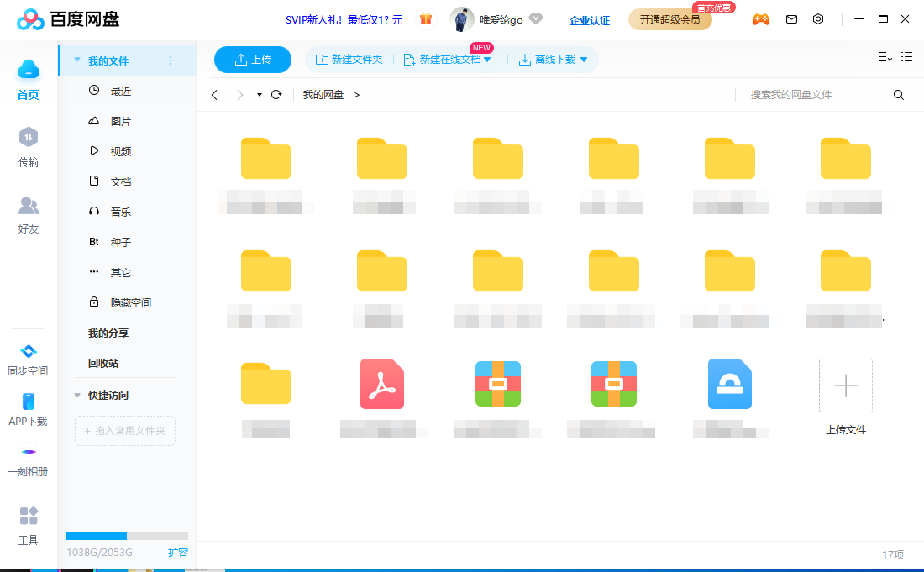The image size is (924, 572).
Task: Open APP下载 from the sidebar
Action: coord(28,408)
